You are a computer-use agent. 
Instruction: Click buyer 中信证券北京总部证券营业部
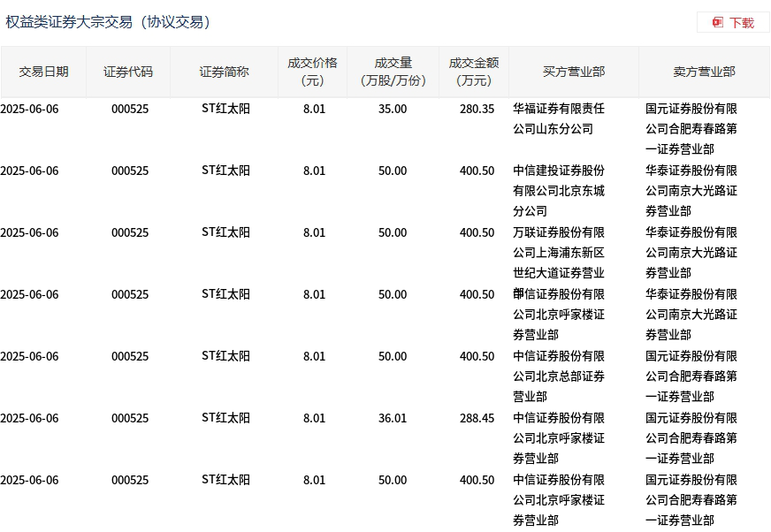559,376
